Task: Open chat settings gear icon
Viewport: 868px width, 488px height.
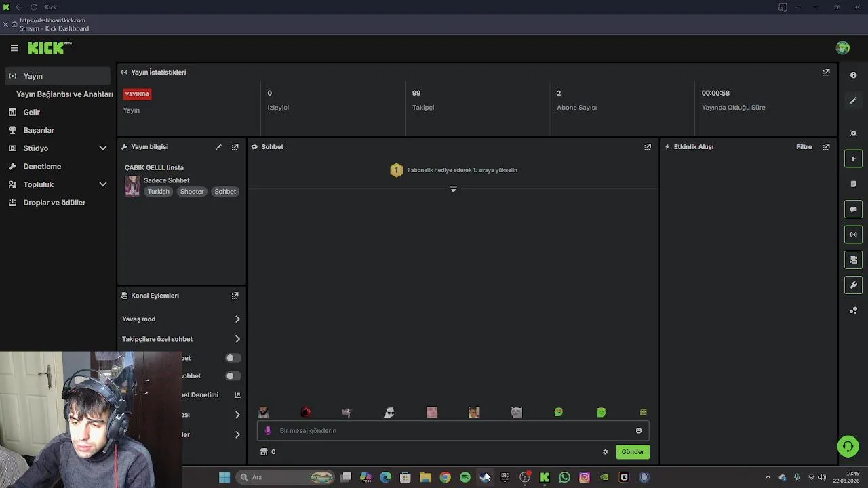Action: click(x=606, y=452)
